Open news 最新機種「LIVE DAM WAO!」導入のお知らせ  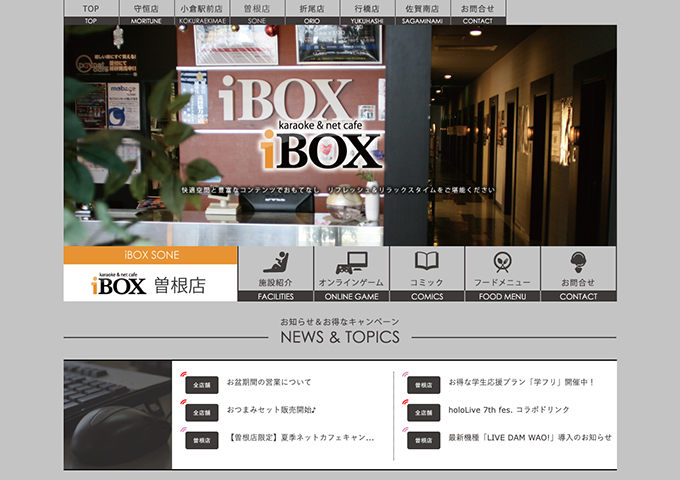[x=530, y=438]
